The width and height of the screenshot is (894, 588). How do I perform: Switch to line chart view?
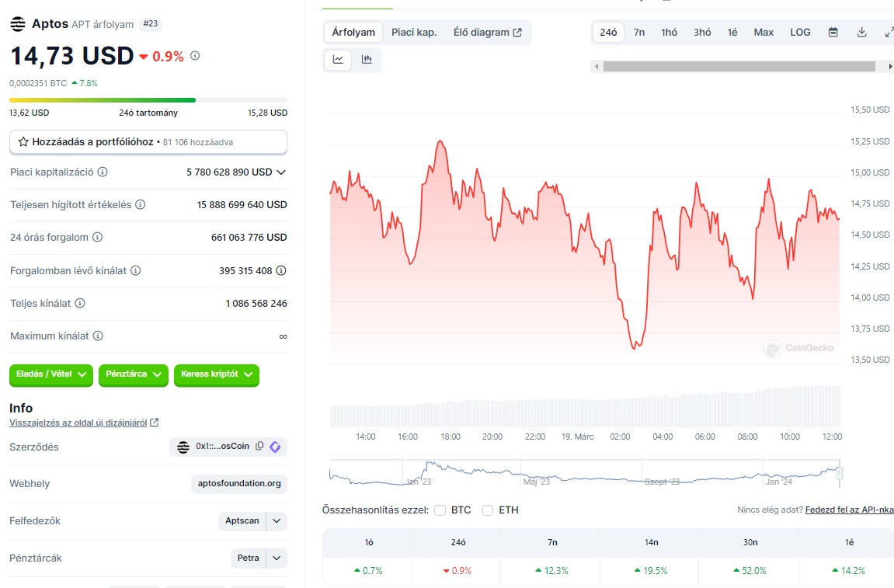(x=338, y=59)
